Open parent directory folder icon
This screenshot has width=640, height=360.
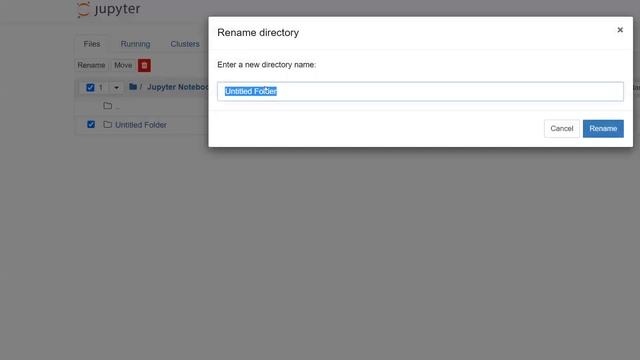(108, 106)
